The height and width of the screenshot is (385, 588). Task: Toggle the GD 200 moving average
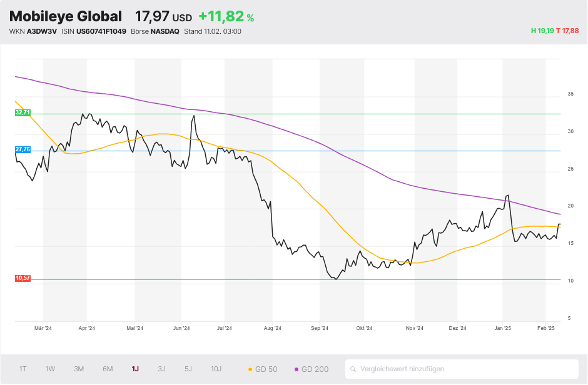[312, 369]
